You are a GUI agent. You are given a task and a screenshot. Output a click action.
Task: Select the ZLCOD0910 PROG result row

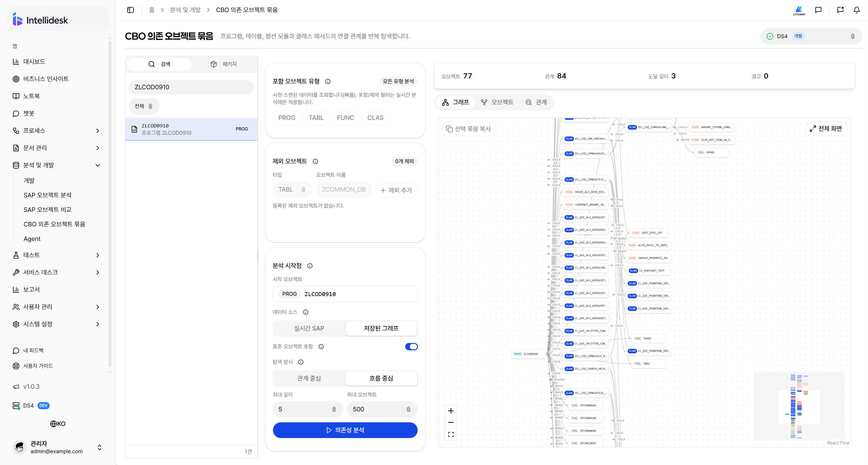191,129
